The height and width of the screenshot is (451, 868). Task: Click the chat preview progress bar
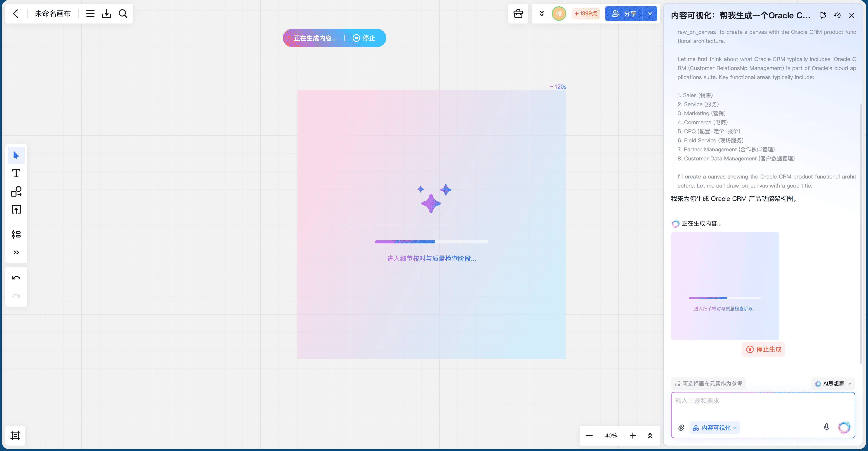pos(725,298)
